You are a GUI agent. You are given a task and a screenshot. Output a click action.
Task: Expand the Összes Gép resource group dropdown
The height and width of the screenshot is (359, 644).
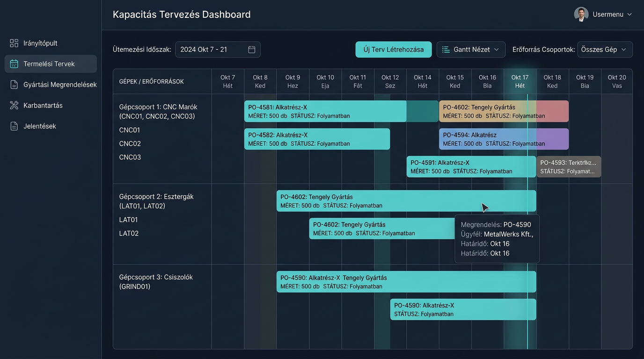[x=605, y=50]
